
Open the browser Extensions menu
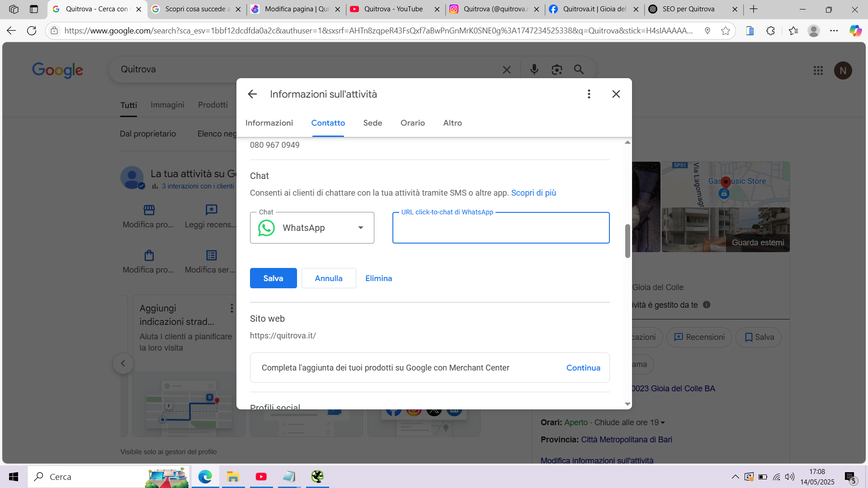(x=771, y=31)
